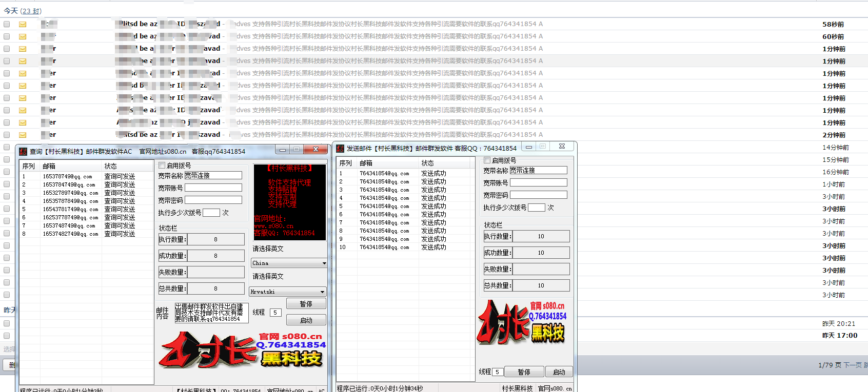The height and width of the screenshot is (392, 868).
Task: Click the 23 封 count link
Action: 31,11
